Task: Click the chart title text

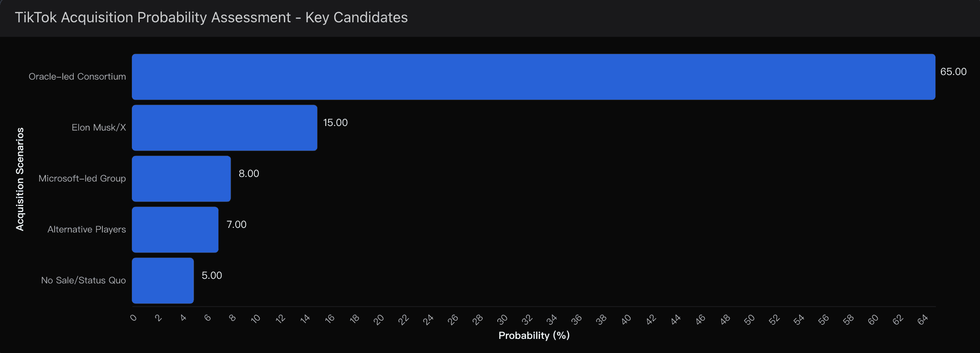Action: point(212,17)
